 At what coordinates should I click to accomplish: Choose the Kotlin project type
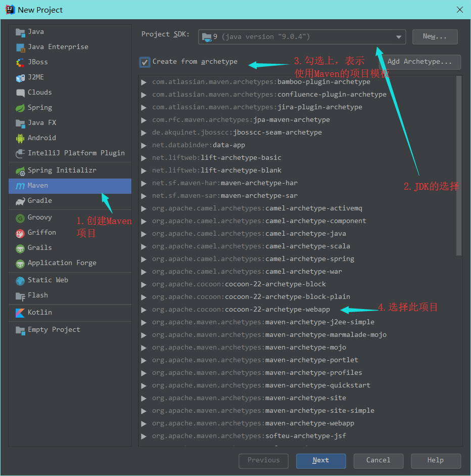point(70,313)
